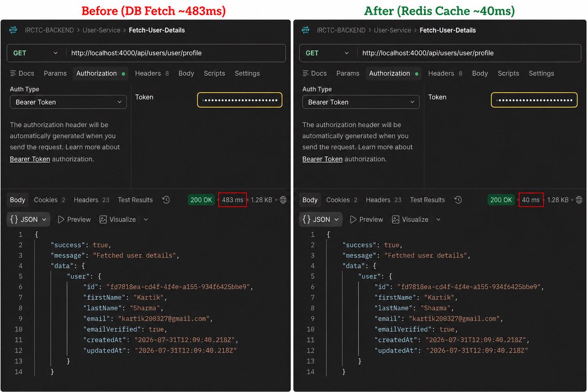Viewport: 588px width, 392px height.
Task: Click Visualize icon in right panel
Action: (x=395, y=220)
